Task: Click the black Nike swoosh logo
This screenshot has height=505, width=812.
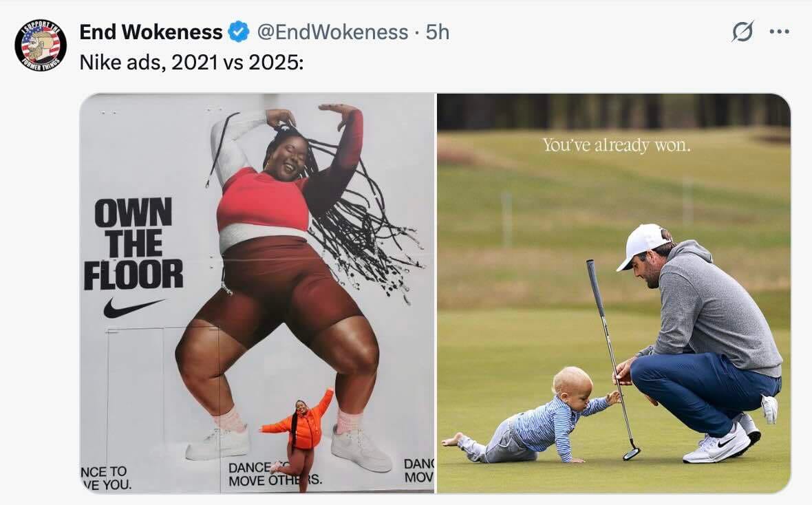Action: [133, 308]
